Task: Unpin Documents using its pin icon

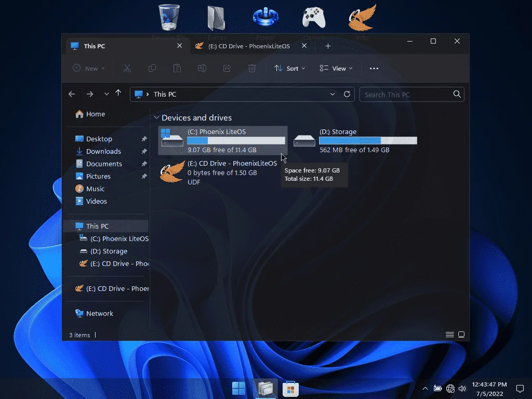Action: tap(144, 164)
